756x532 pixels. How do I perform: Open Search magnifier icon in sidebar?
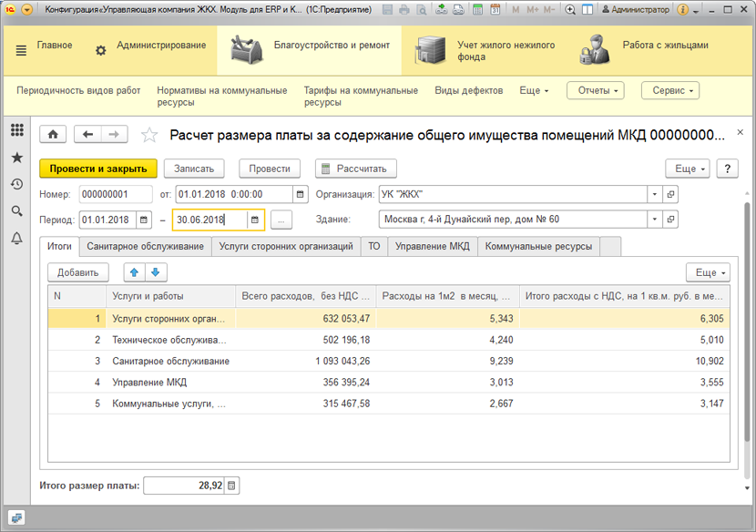(x=17, y=210)
